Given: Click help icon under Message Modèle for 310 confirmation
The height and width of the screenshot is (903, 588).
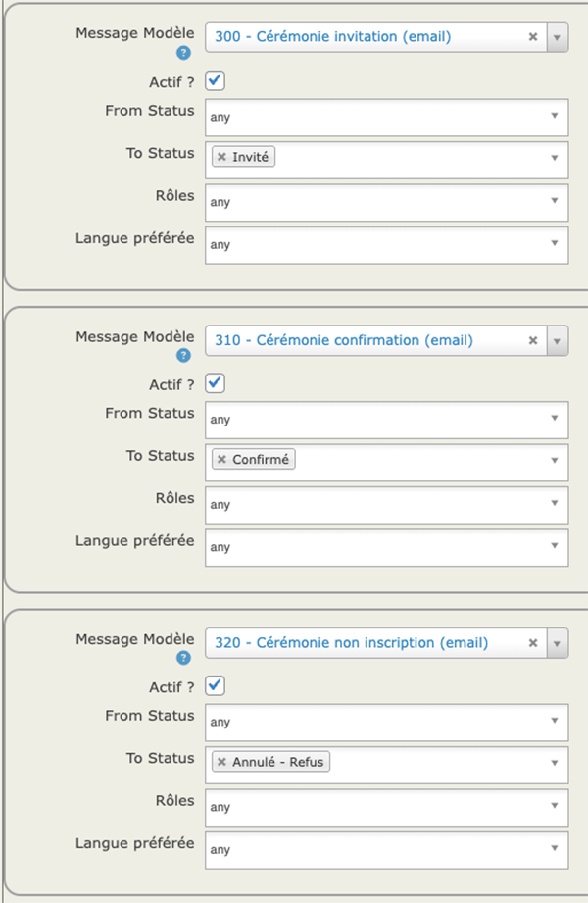Looking at the screenshot, I should point(183,356).
